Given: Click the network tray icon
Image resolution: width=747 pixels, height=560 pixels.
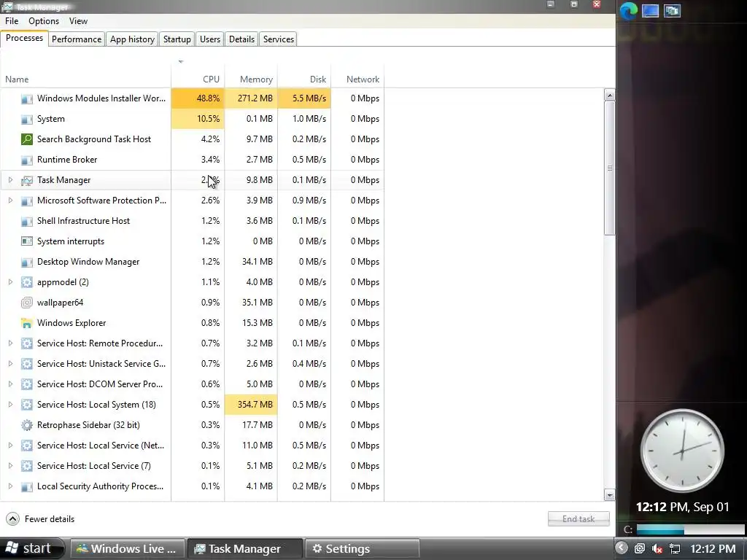Looking at the screenshot, I should point(675,548).
